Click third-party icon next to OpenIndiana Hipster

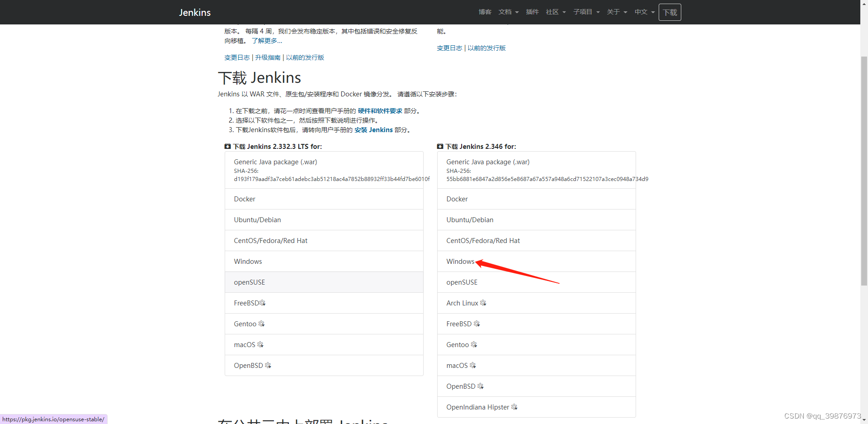point(514,407)
